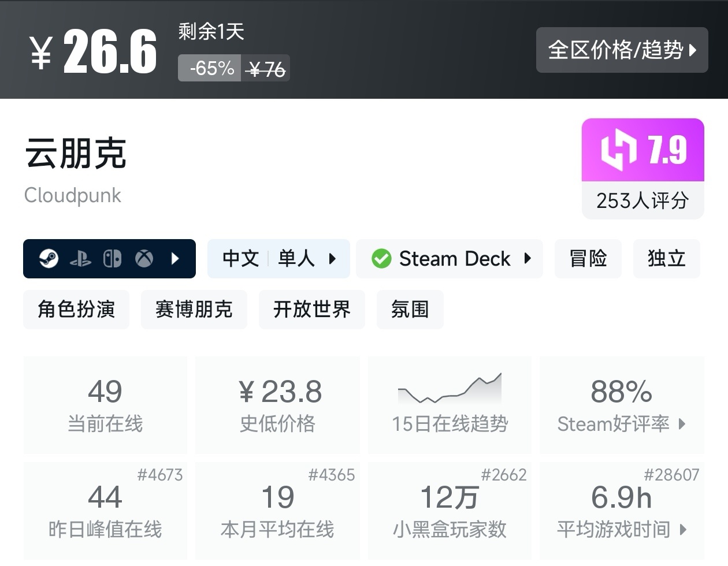This screenshot has height=566, width=728.
Task: Open the 15-day online trend chart
Action: [450, 404]
